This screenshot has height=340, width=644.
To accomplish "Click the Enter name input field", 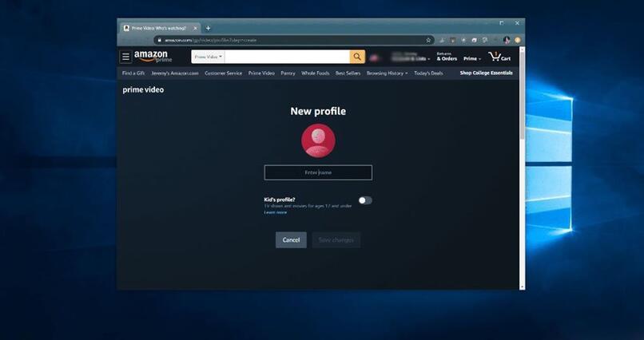I will (318, 172).
